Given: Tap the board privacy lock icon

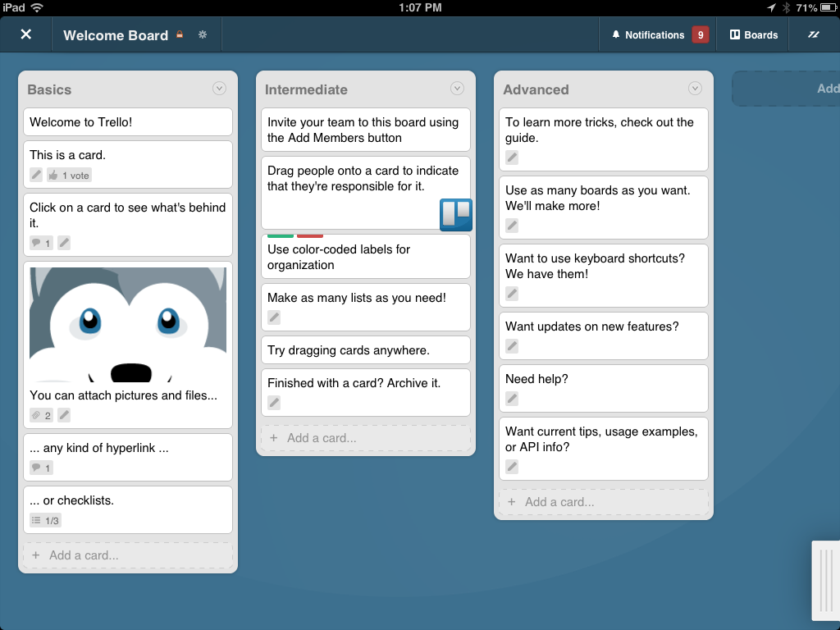Looking at the screenshot, I should coord(180,34).
